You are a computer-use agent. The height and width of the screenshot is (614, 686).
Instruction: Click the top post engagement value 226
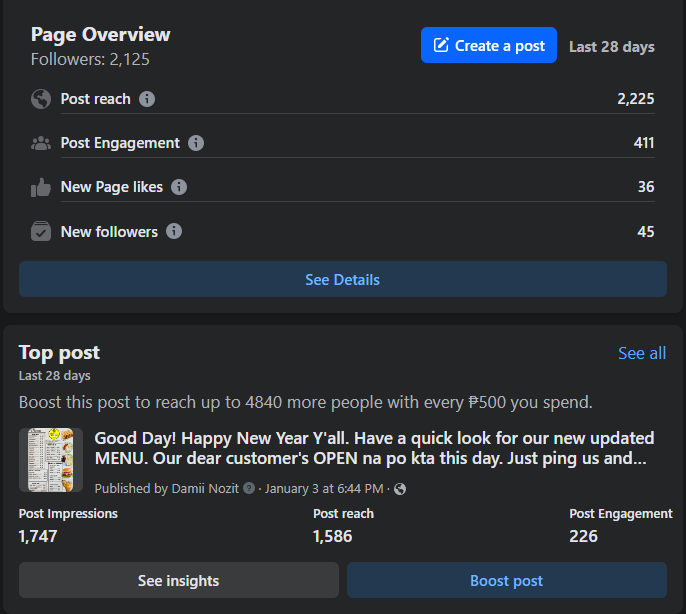[x=583, y=536]
